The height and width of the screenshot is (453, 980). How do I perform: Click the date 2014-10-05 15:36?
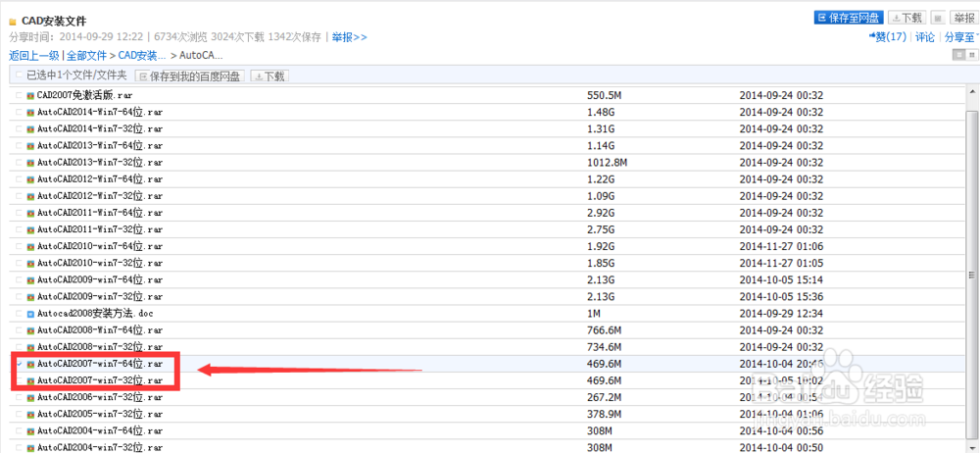[x=781, y=296]
